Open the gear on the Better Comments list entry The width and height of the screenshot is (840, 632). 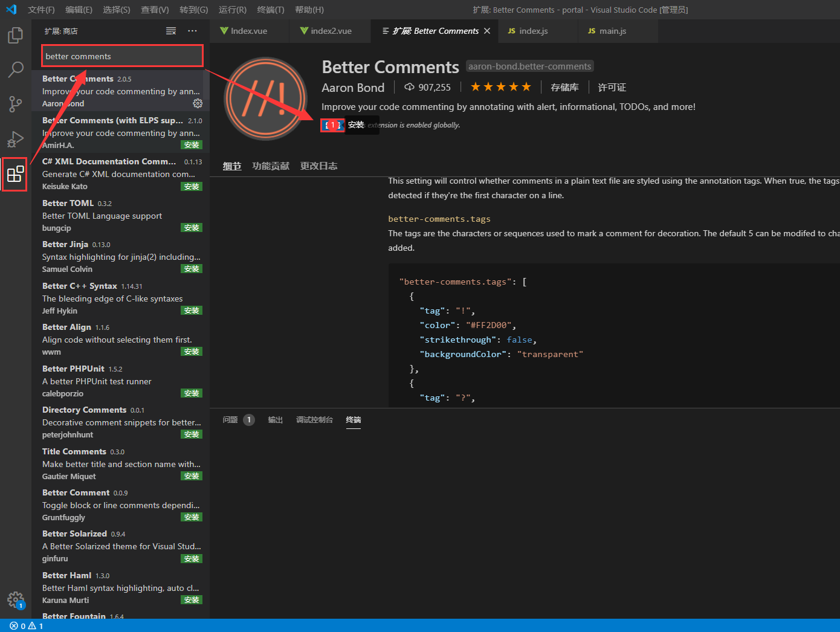[198, 103]
